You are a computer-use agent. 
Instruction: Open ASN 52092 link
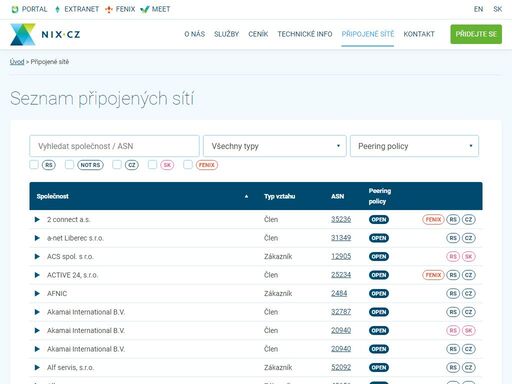(341, 367)
